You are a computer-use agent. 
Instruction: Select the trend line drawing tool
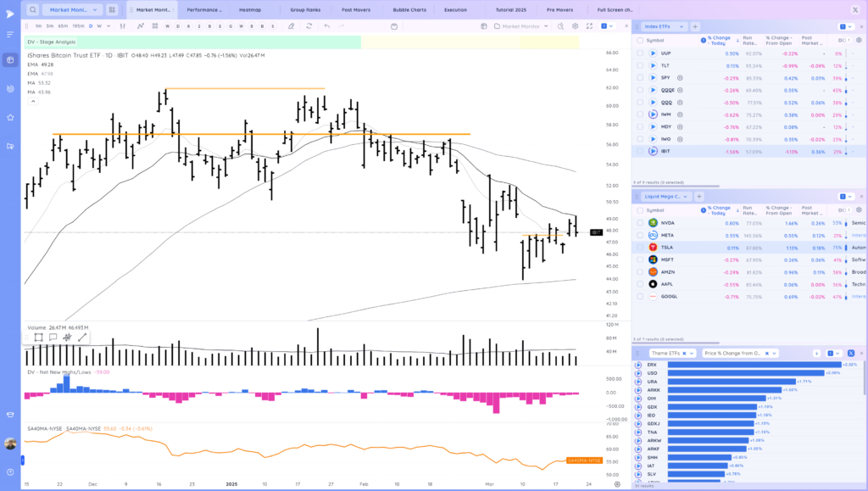[82, 338]
